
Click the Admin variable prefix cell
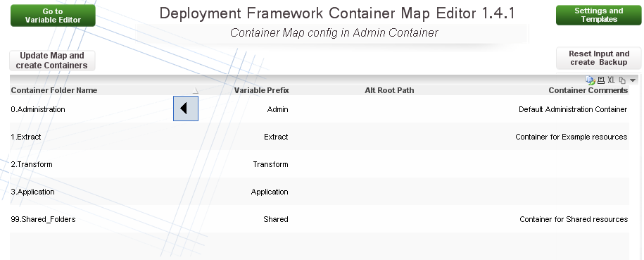coord(277,109)
